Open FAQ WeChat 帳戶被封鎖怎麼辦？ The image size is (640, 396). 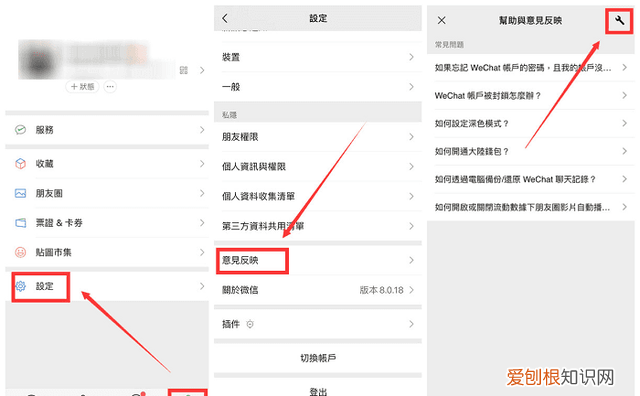[531, 96]
